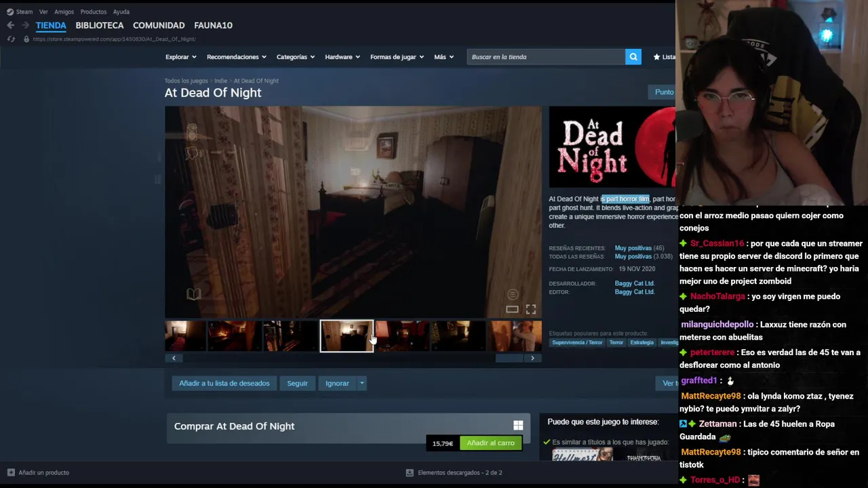This screenshot has width=868, height=488.
Task: Open the Todos los juegos breadcrumb
Action: (186, 81)
